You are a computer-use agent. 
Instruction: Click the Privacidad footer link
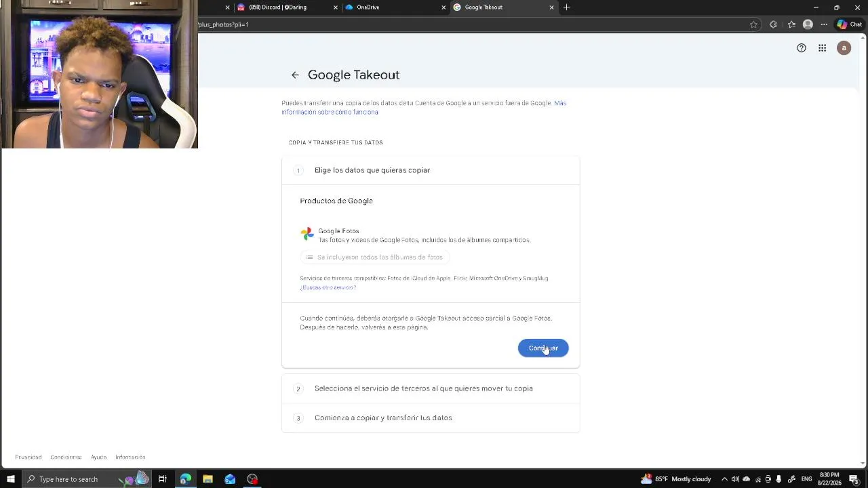28,457
